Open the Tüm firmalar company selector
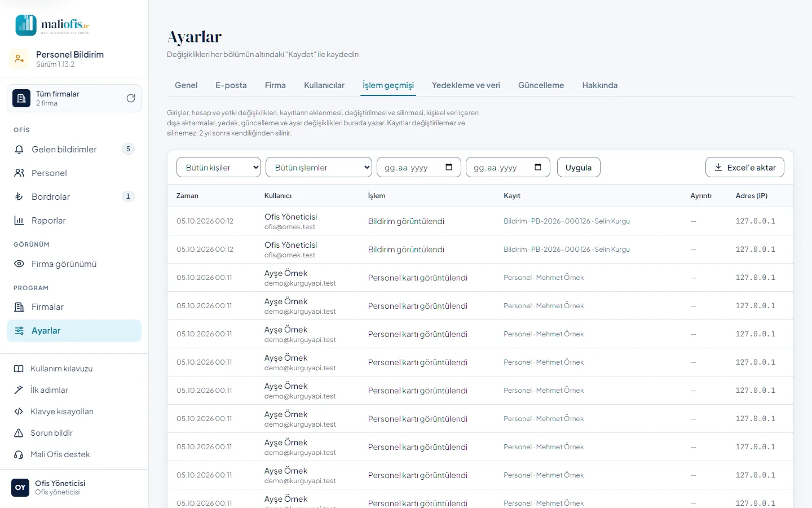Image resolution: width=812 pixels, height=508 pixels. pyautogui.click(x=74, y=98)
